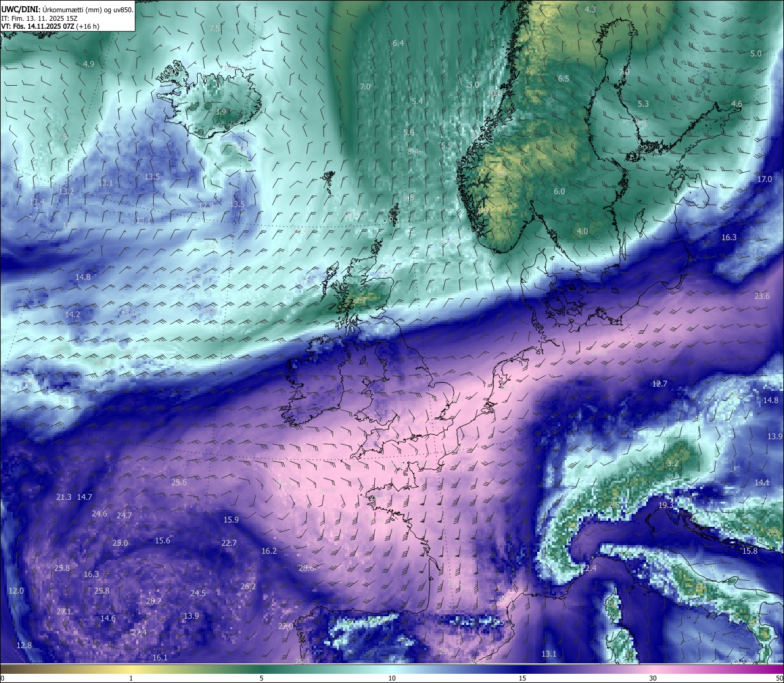The width and height of the screenshot is (784, 683).
Task: Click the value 15.8 over the Adriatic
Action: (750, 551)
